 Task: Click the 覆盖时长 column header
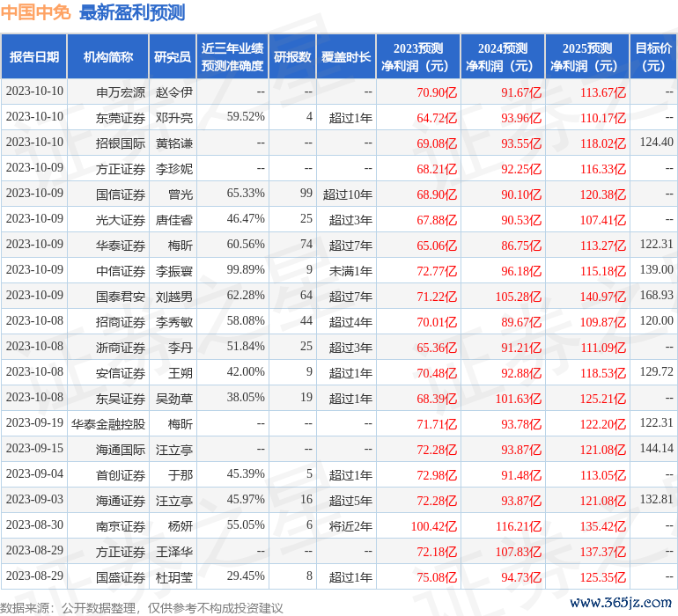[346, 57]
